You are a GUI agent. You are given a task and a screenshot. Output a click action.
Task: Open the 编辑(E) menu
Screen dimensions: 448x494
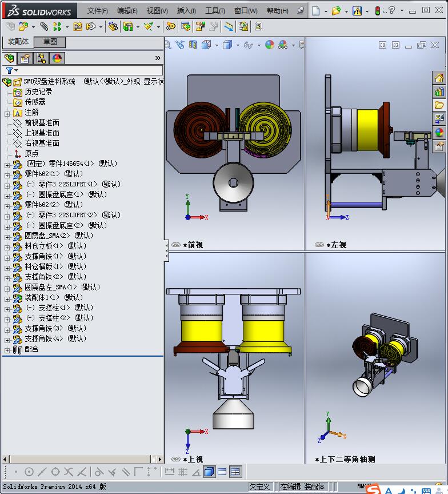[127, 11]
